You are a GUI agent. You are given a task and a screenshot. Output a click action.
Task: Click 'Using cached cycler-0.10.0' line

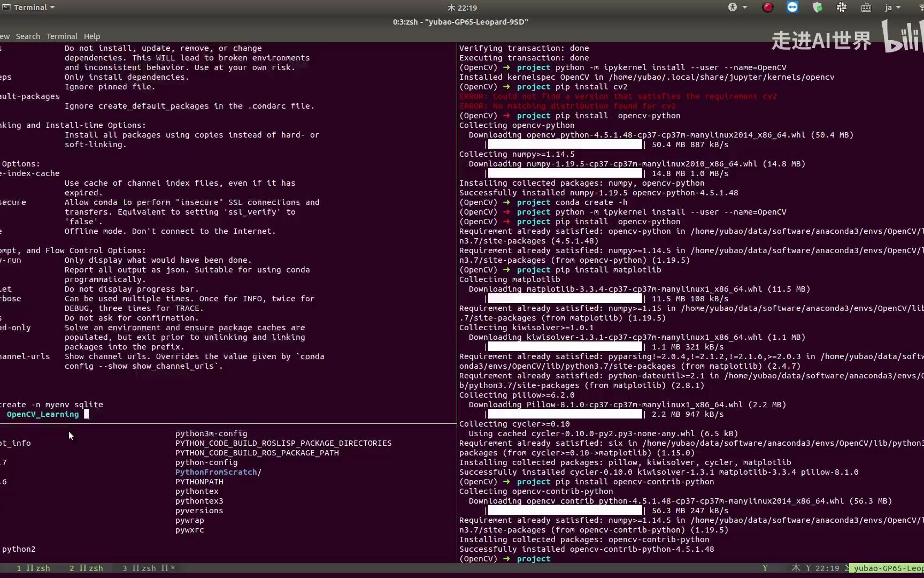(604, 433)
